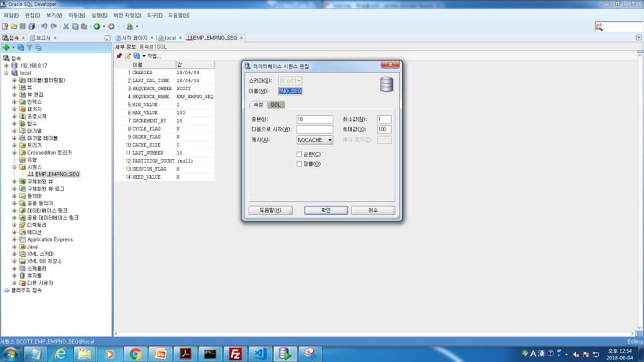Click the INCREMENT_BY row in the table

point(164,121)
